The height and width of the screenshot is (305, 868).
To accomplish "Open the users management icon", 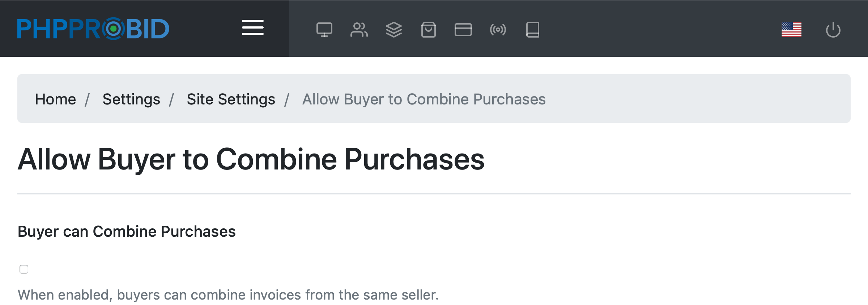I will (359, 30).
